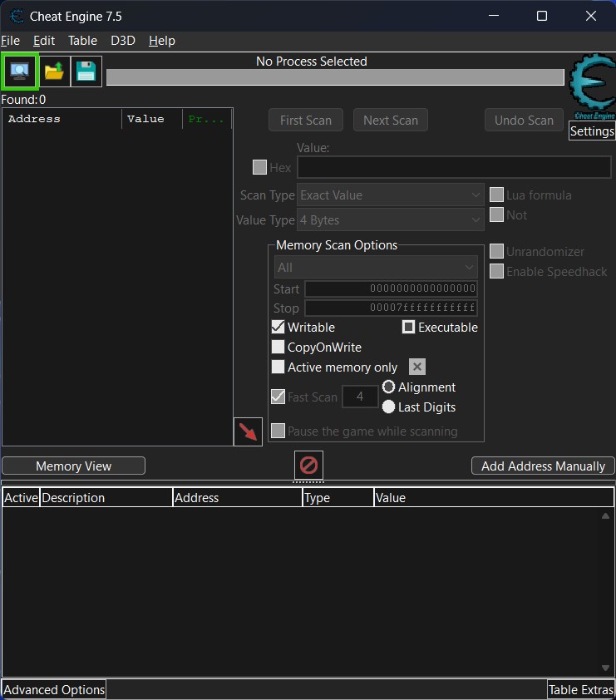Click the Address header in cheat table

238,498
